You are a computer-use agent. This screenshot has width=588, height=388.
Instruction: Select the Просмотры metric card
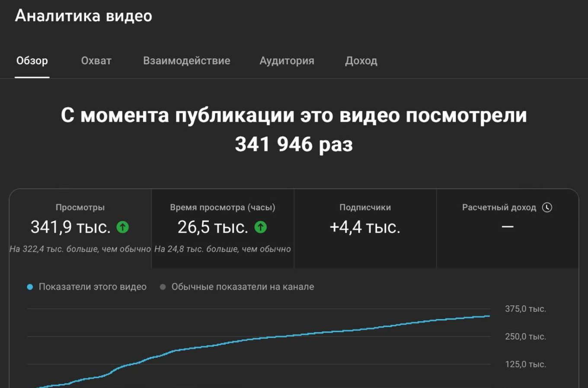[80, 216]
